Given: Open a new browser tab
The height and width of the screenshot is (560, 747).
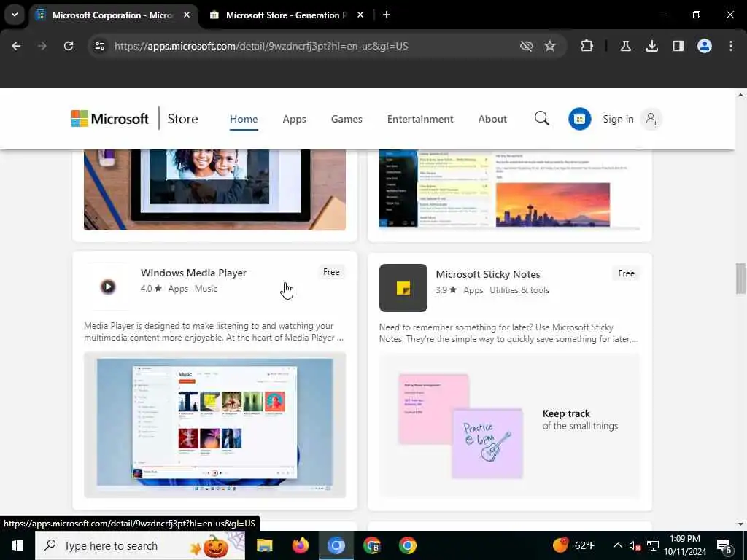Looking at the screenshot, I should pyautogui.click(x=387, y=15).
